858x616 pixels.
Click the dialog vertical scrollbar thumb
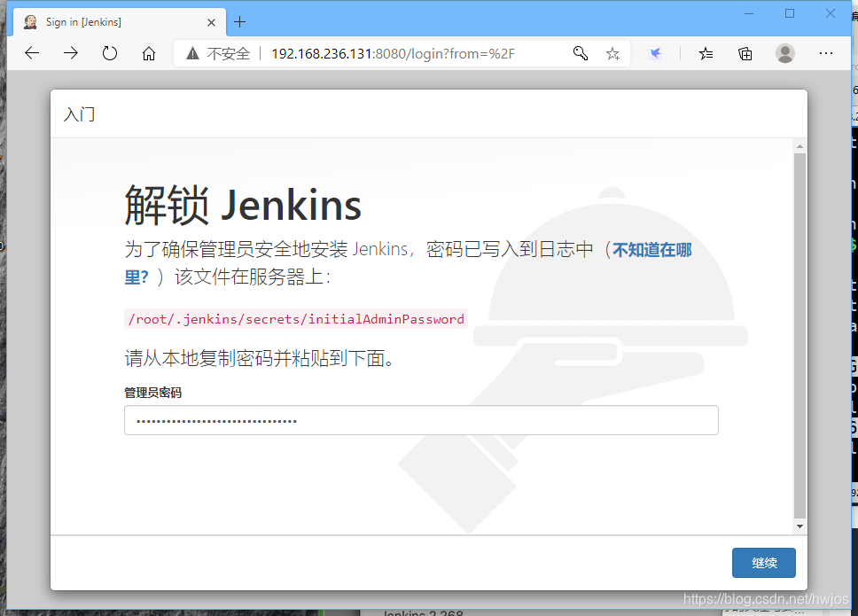pos(800,335)
